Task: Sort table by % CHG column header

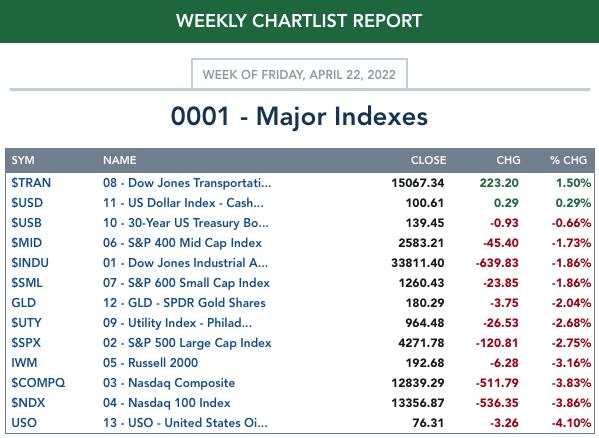Action: coord(568,160)
